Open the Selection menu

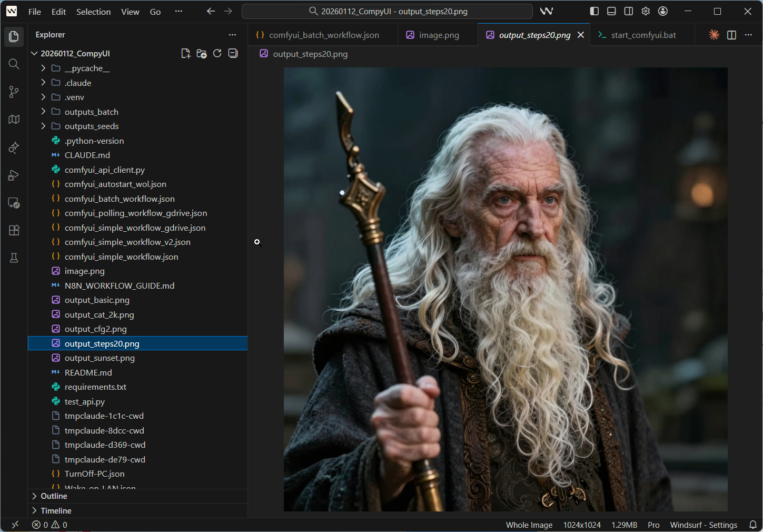click(93, 12)
